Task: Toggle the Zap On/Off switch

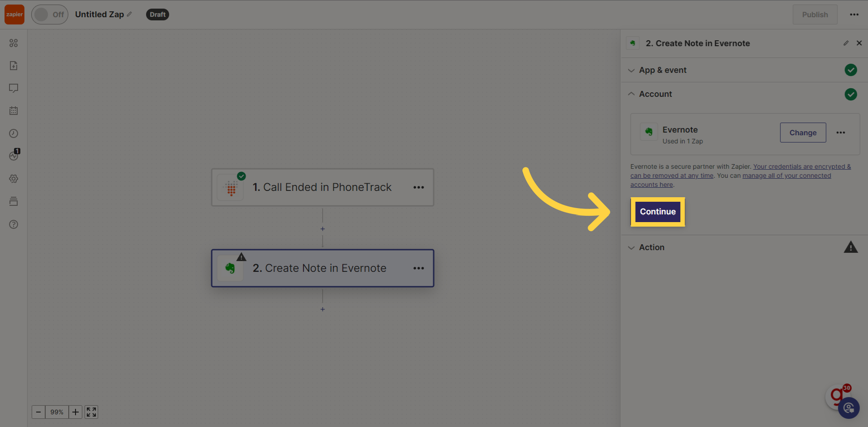Action: click(x=50, y=14)
